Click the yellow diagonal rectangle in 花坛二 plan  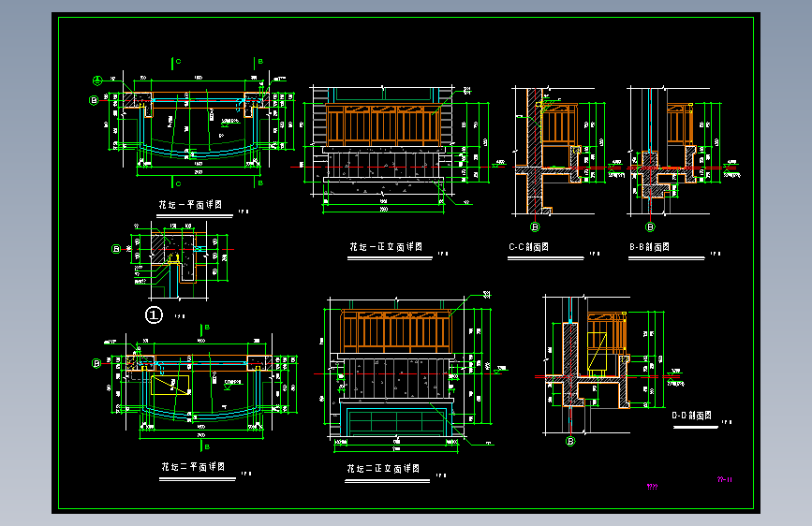coord(170,386)
